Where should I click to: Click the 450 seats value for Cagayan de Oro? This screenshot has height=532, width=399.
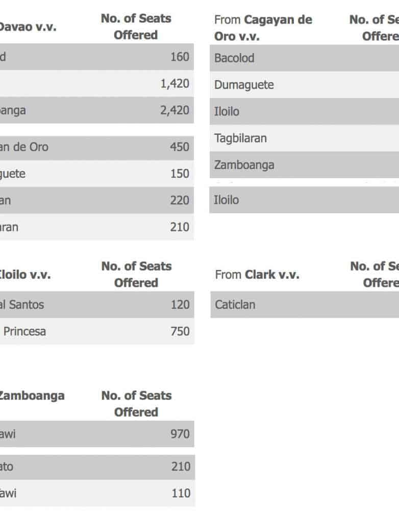pyautogui.click(x=180, y=147)
